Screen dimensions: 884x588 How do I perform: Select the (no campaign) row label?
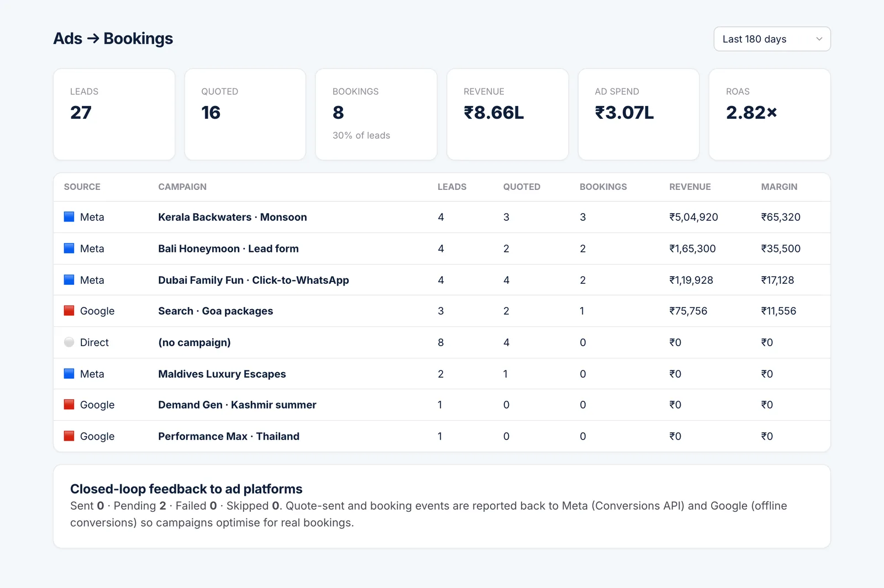(194, 342)
